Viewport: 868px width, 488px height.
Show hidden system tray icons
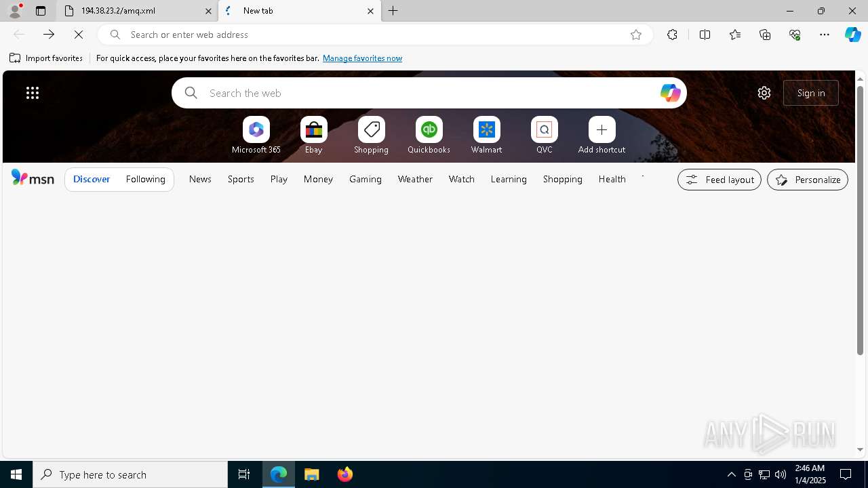pos(732,474)
